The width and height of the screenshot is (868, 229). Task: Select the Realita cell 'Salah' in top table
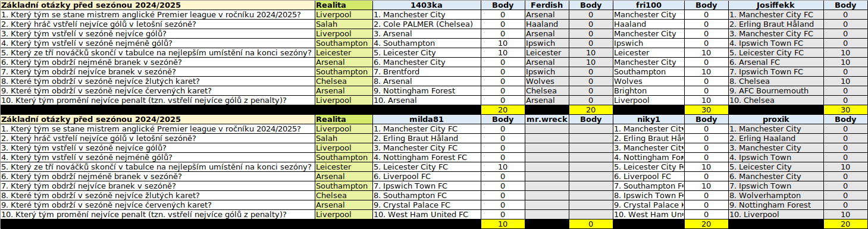344,24
